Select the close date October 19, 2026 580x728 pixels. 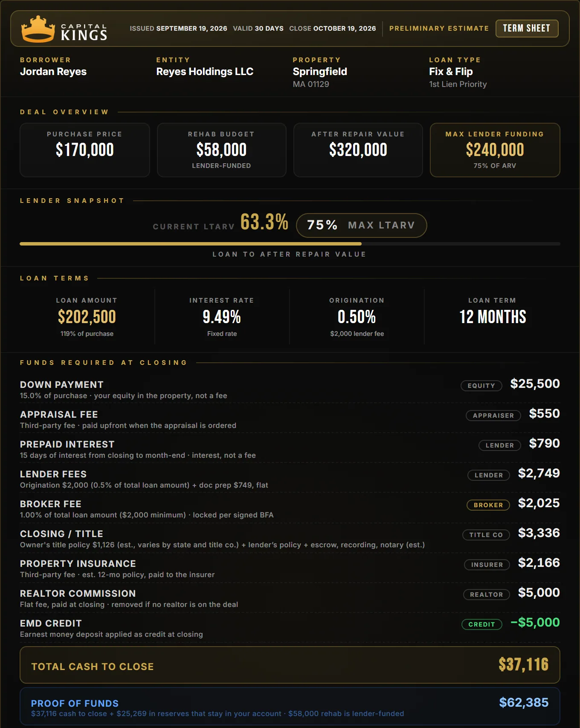pyautogui.click(x=345, y=29)
